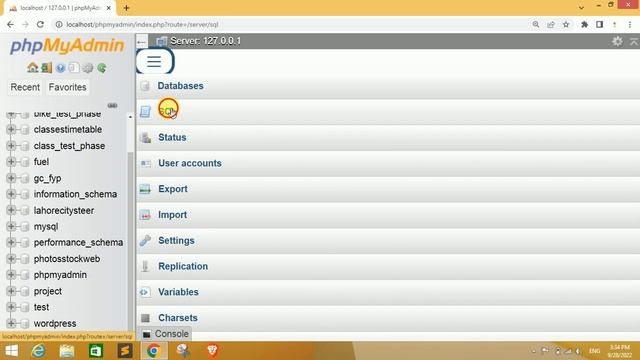Expand the lahorecitysteer database node
640x360 pixels.
11,210
